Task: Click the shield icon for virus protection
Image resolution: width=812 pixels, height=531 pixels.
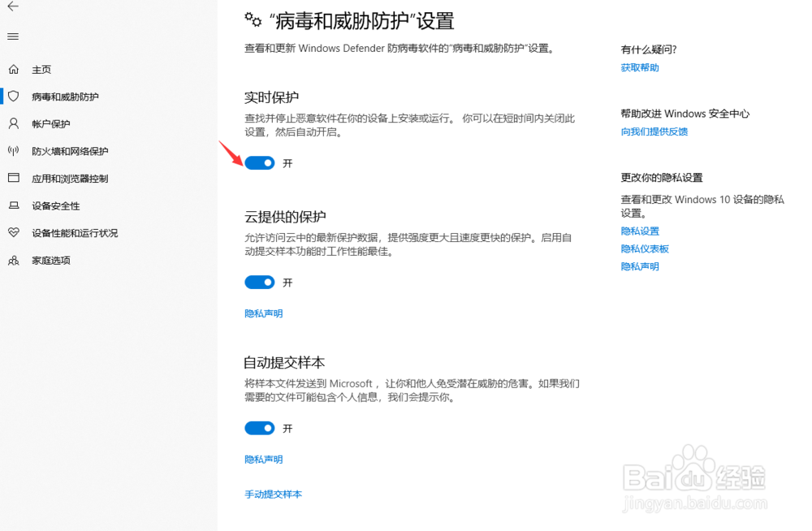Action: point(14,96)
